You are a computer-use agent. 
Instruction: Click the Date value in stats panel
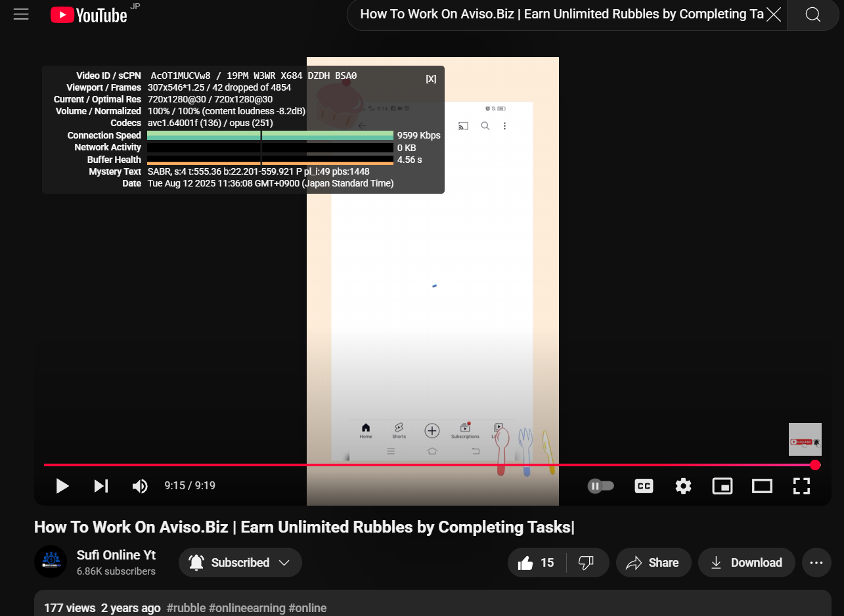pyautogui.click(x=271, y=183)
